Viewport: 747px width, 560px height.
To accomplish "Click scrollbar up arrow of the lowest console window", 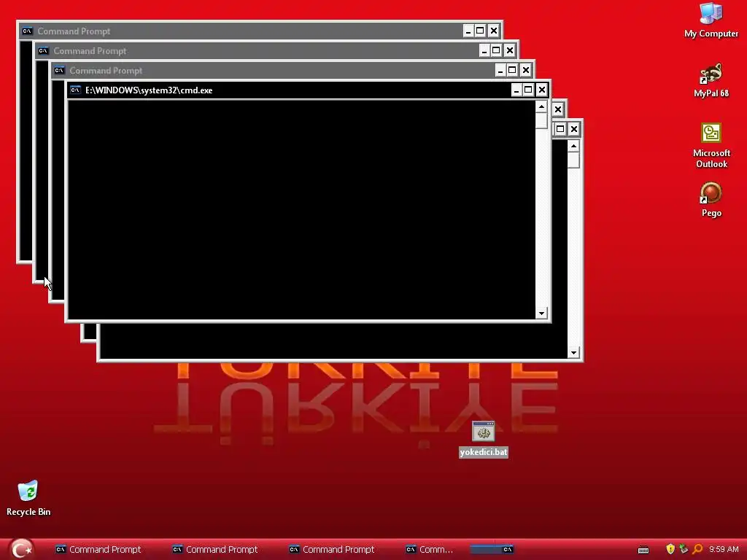I will pyautogui.click(x=573, y=146).
